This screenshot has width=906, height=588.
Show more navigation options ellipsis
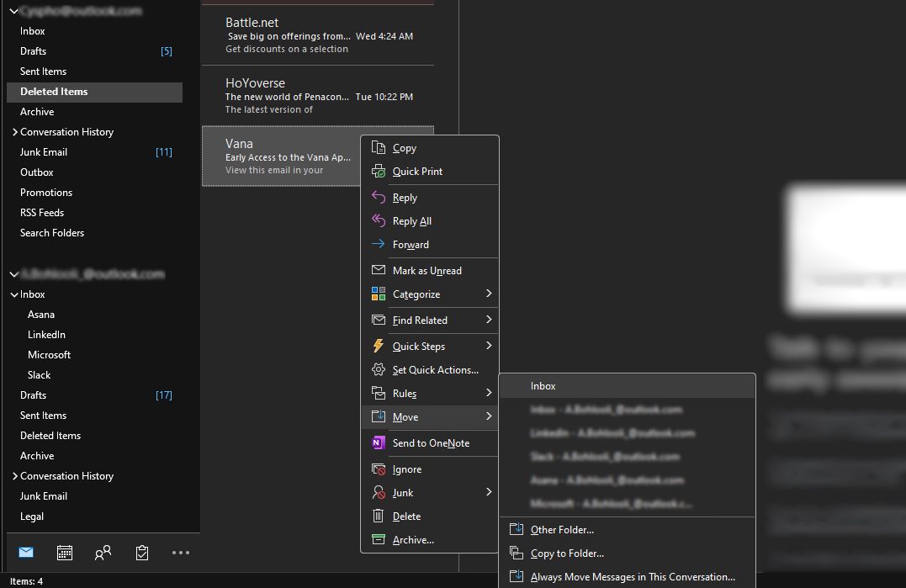tap(180, 553)
